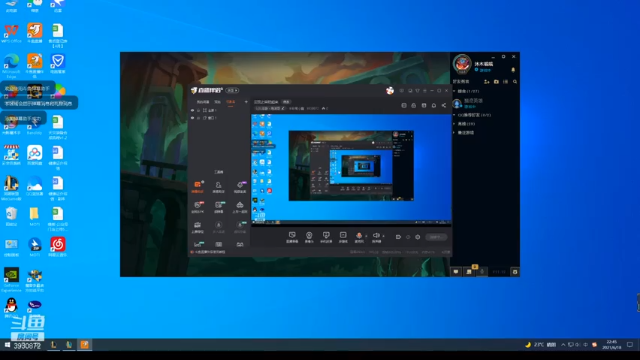Toggle lock on the second source layer
Viewport: 640px width, 360px height.
click(199, 118)
